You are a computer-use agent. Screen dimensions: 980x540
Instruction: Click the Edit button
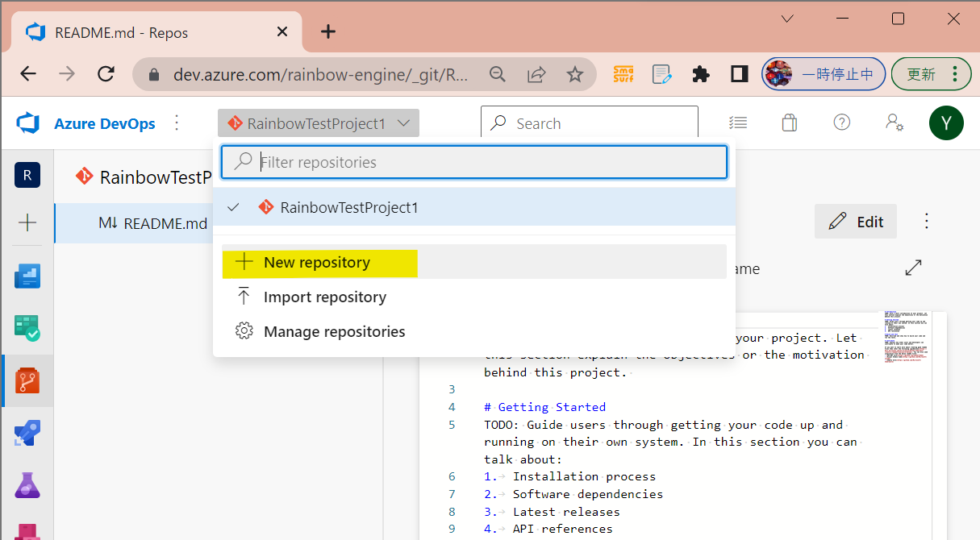tap(856, 221)
